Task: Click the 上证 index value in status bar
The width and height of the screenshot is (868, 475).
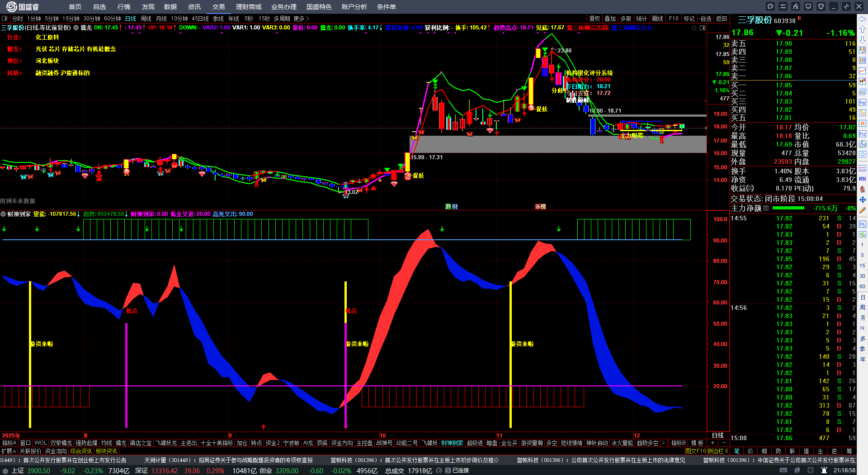Action: pyautogui.click(x=39, y=470)
